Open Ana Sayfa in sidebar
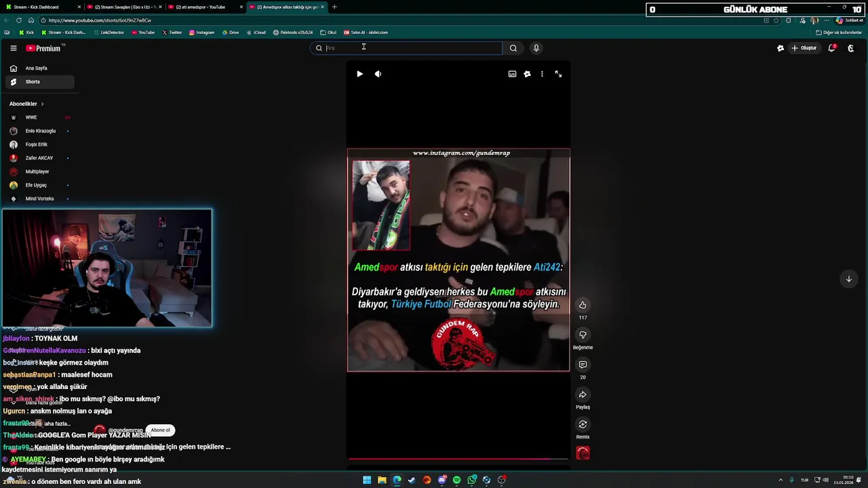Viewport: 868px width, 488px height. pos(39,68)
